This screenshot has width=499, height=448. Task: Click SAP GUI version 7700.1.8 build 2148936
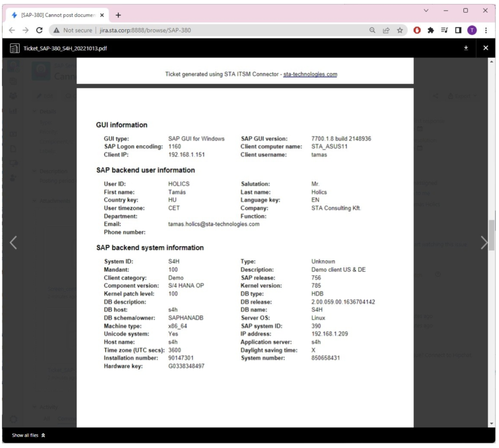[x=341, y=139]
